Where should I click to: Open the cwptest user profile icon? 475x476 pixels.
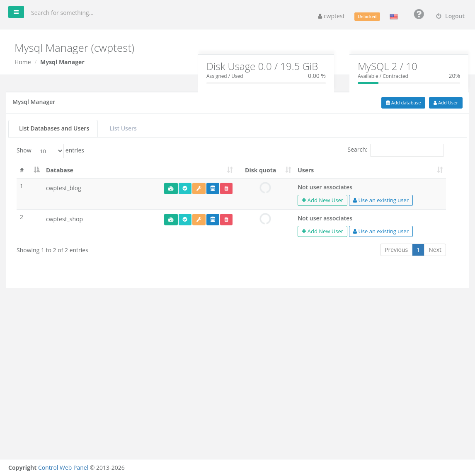[x=320, y=17]
